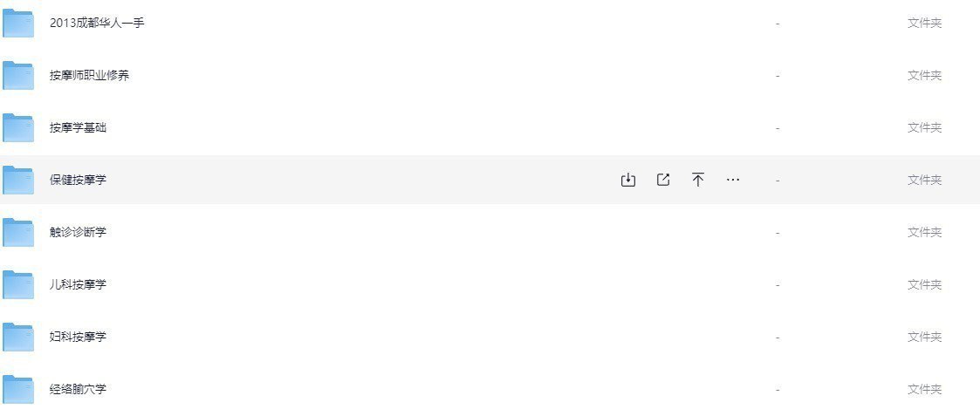Click the share icon on 保健按摩学 row

[x=663, y=180]
